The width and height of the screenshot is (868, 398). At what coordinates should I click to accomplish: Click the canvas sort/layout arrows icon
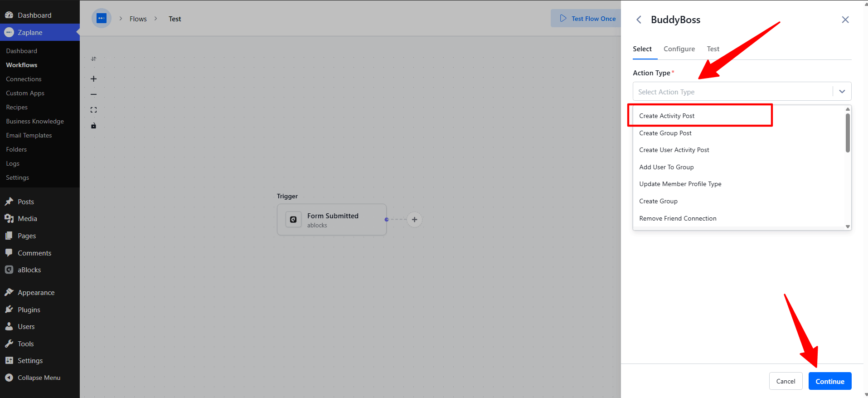(94, 59)
